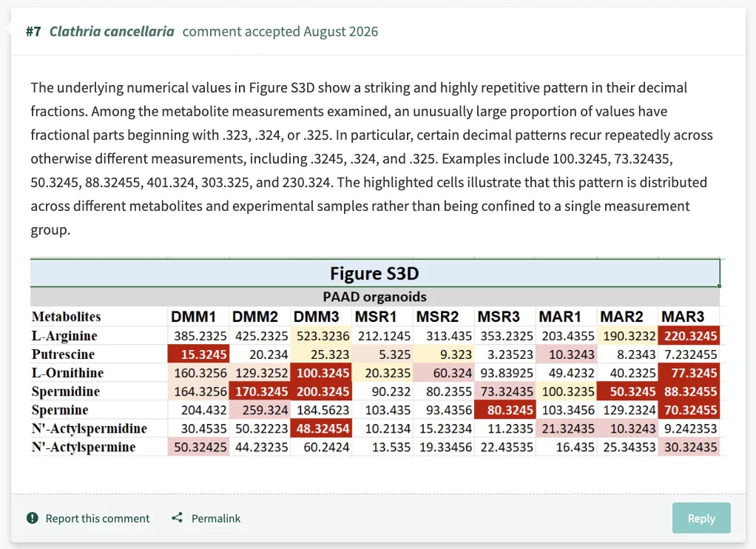Click the 70.32455 Spermine MAR3 cell
Viewport: 756px width, 549px height.
coord(689,410)
